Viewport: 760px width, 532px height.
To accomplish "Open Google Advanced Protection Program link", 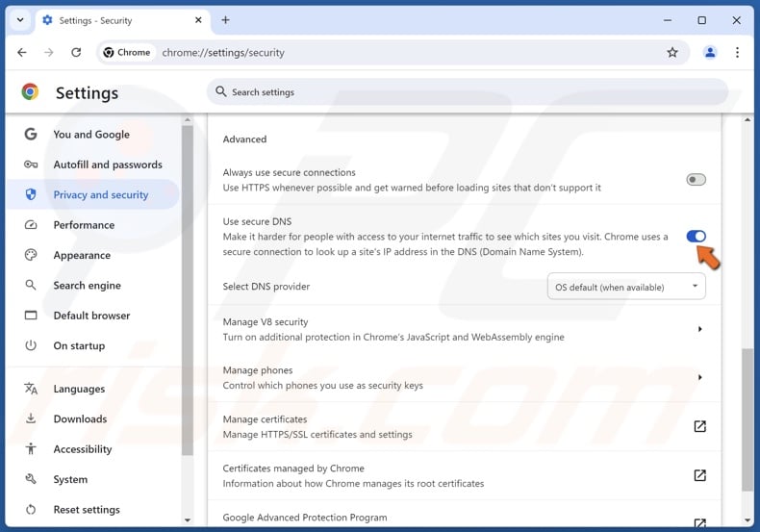I will coord(699,522).
